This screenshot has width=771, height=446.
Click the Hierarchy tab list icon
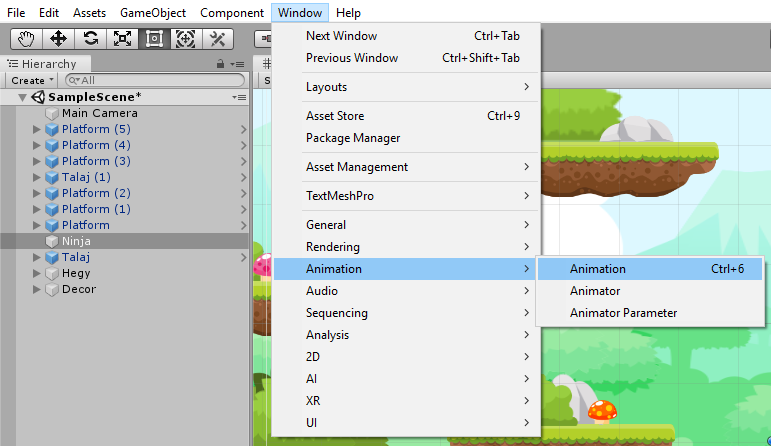pyautogui.click(x=13, y=64)
